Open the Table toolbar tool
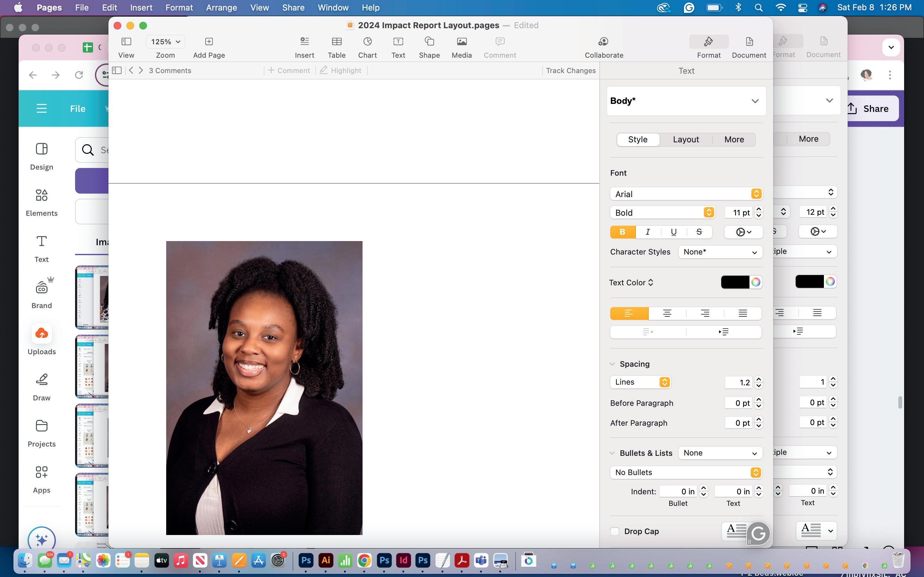Viewport: 924px width, 577px height. (336, 42)
